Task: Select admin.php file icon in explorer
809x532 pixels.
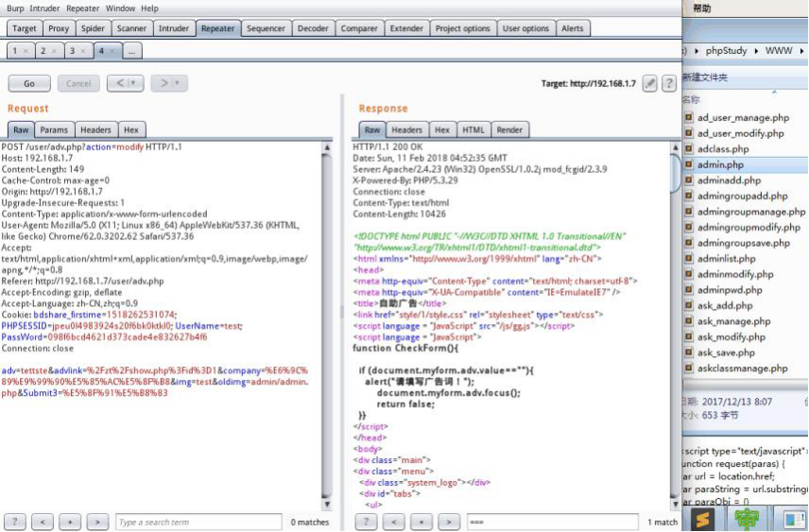Action: click(688, 164)
